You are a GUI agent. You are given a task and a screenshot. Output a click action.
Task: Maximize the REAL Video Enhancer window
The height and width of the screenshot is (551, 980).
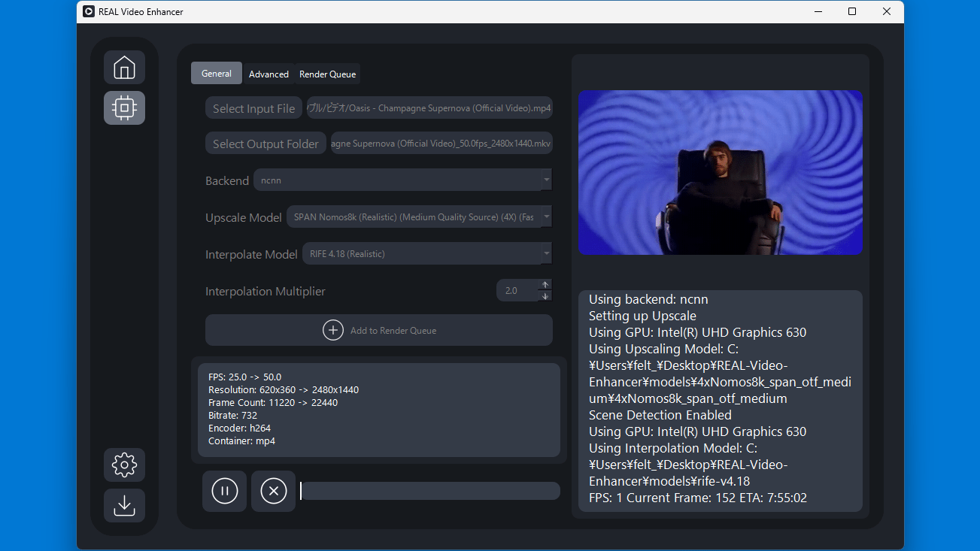(x=852, y=11)
